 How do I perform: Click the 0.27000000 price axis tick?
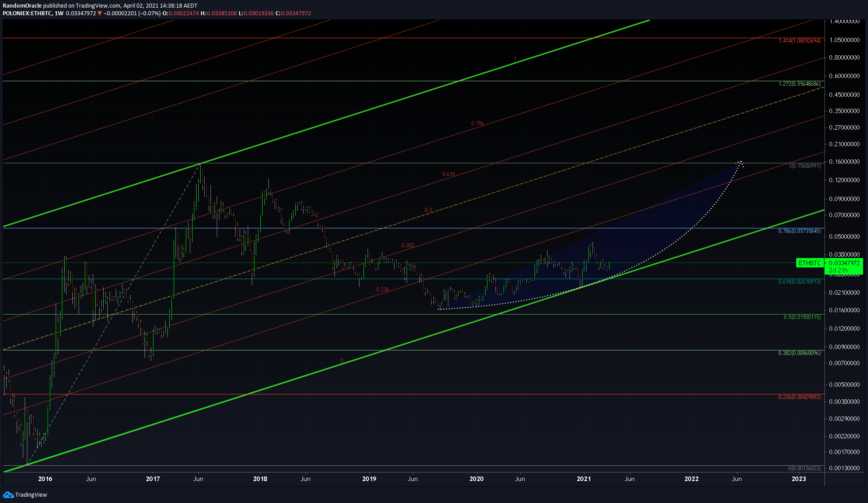pos(845,127)
